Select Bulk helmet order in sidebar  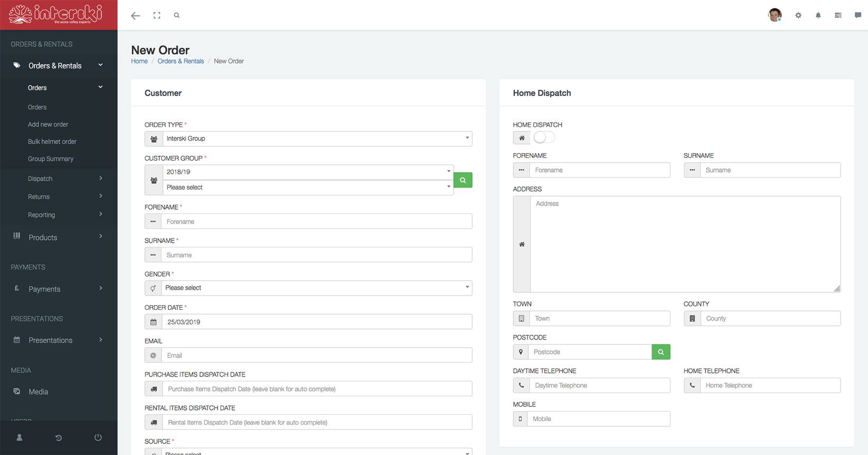tap(52, 141)
